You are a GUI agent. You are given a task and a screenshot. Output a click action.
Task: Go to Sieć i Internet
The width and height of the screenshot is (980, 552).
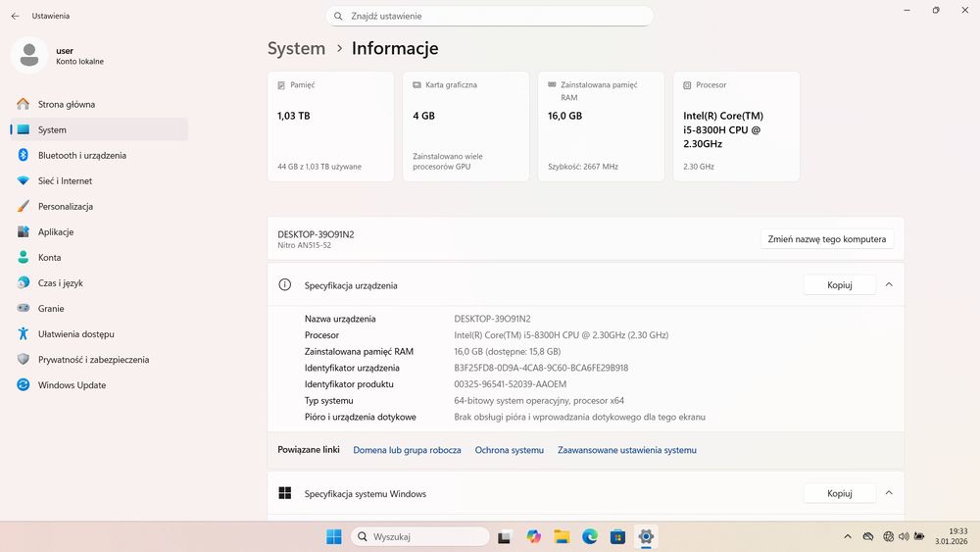[99, 180]
